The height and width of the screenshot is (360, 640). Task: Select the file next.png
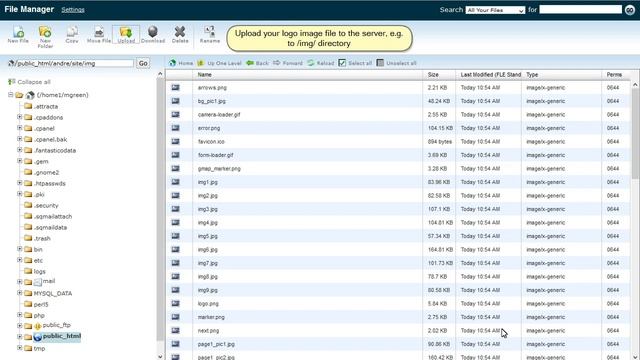tap(209, 331)
